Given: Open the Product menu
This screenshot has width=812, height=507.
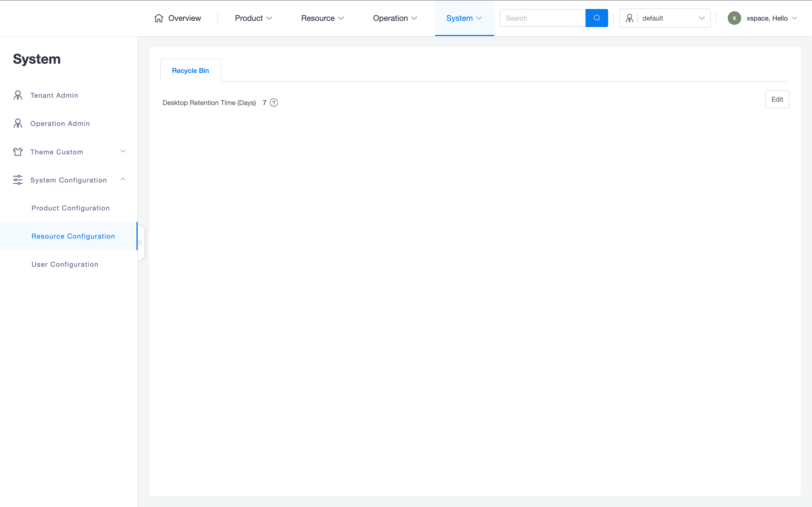Looking at the screenshot, I should tap(253, 18).
